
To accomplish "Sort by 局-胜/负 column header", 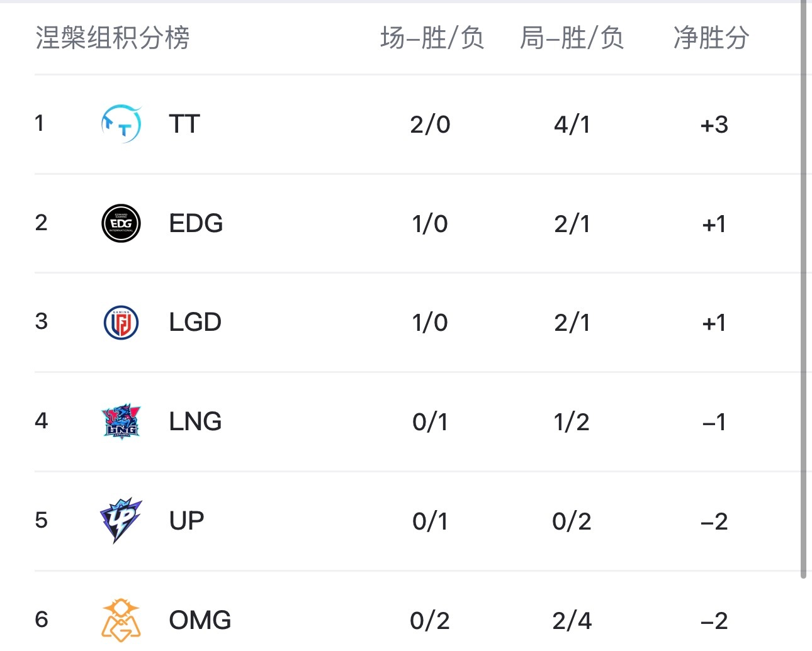I will click(572, 38).
